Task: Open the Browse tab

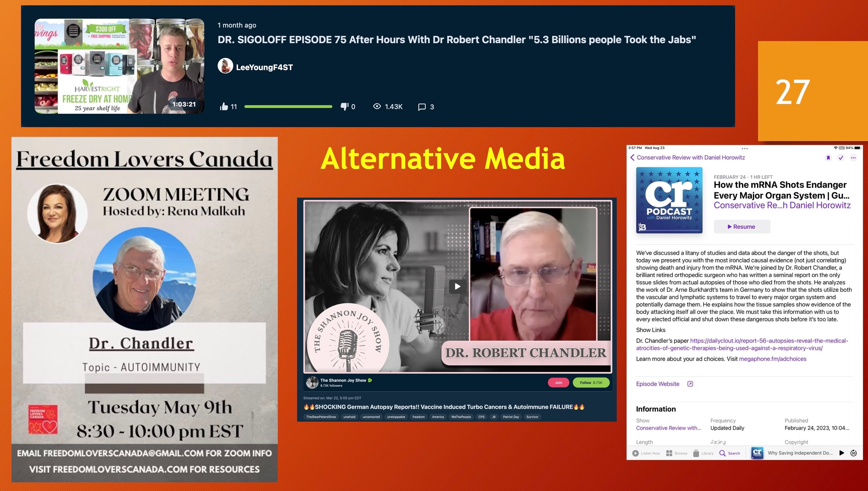Action: 677,453
